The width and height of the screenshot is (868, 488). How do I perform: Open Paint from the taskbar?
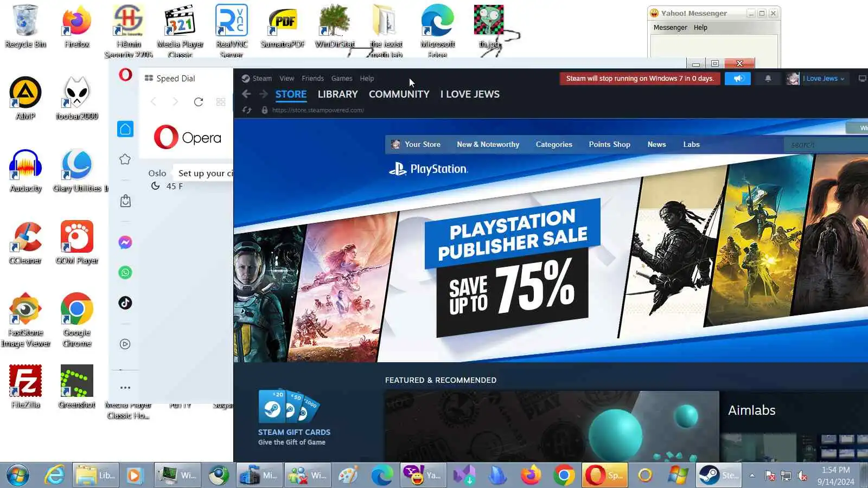coord(348,476)
